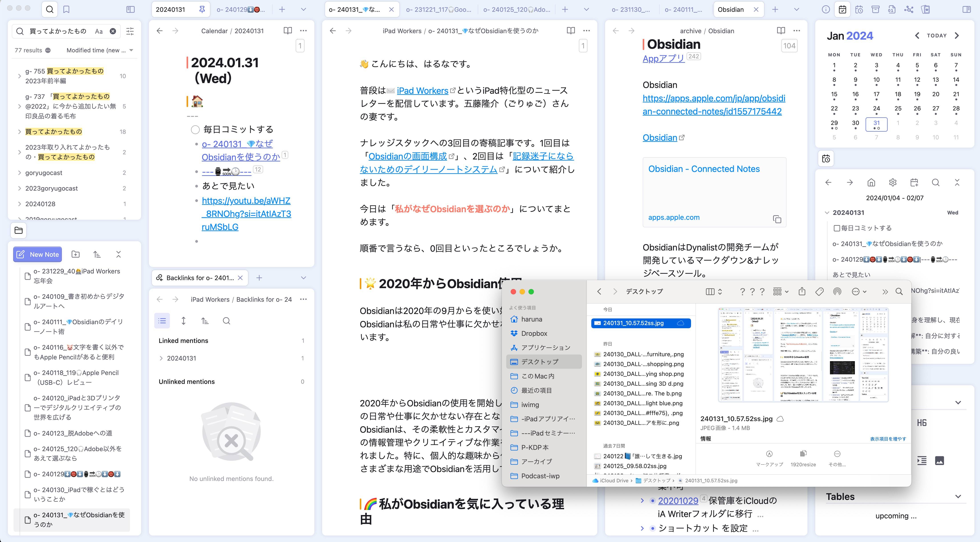Insert image from the editing toolbar
This screenshot has width=980, height=542.
[939, 460]
